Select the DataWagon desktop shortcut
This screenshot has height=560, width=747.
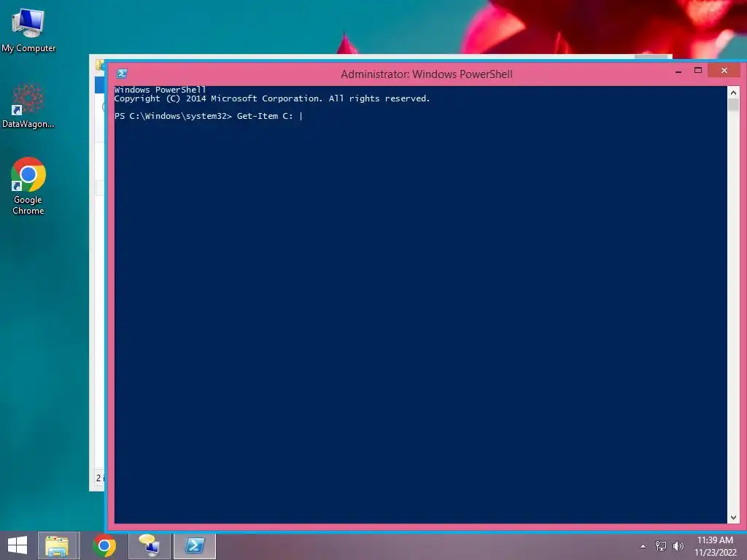click(x=28, y=106)
